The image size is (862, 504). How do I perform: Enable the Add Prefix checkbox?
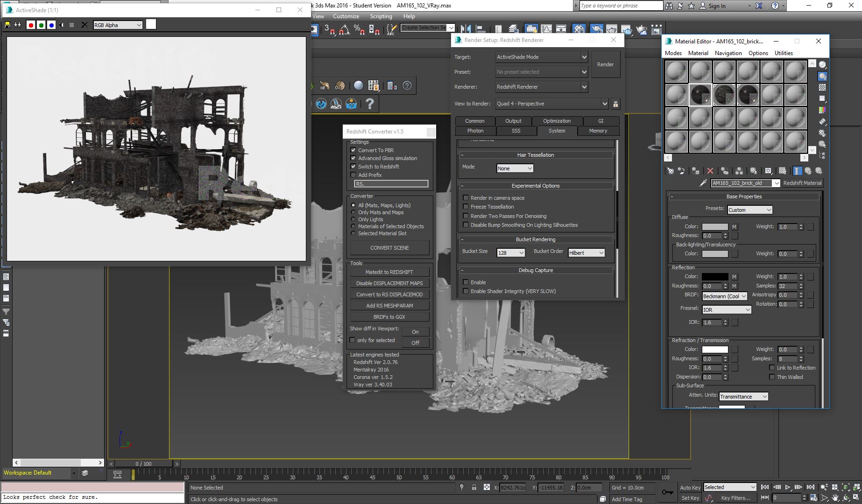point(353,175)
